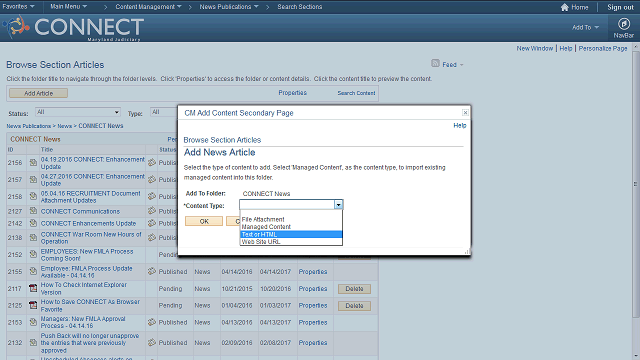
Task: Open the Type filter dropdown
Action: (163, 112)
